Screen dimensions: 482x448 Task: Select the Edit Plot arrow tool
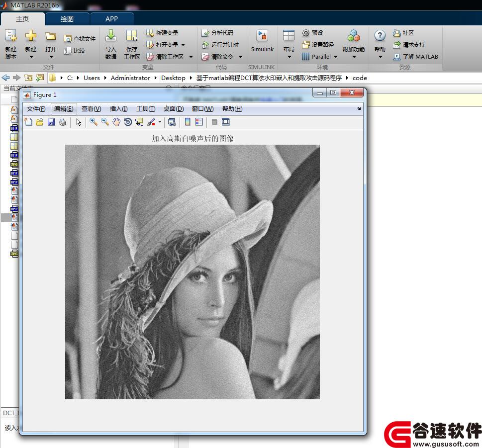[79, 122]
